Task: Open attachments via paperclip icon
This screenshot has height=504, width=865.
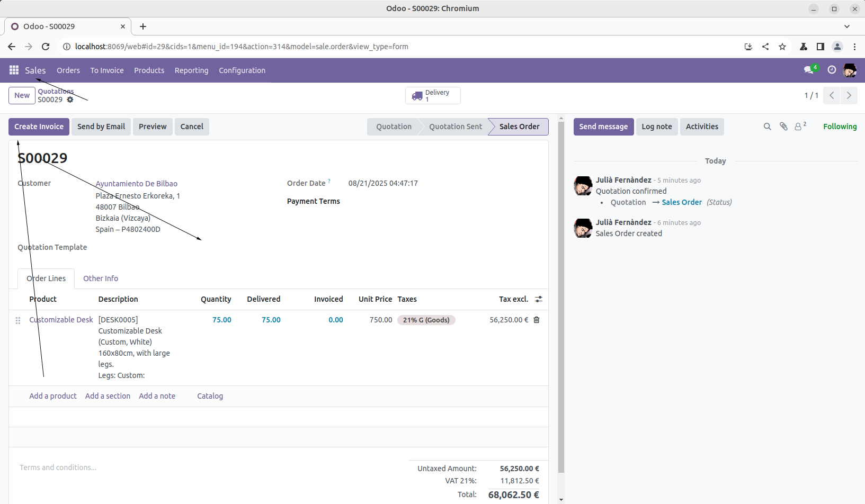Action: tap(783, 127)
